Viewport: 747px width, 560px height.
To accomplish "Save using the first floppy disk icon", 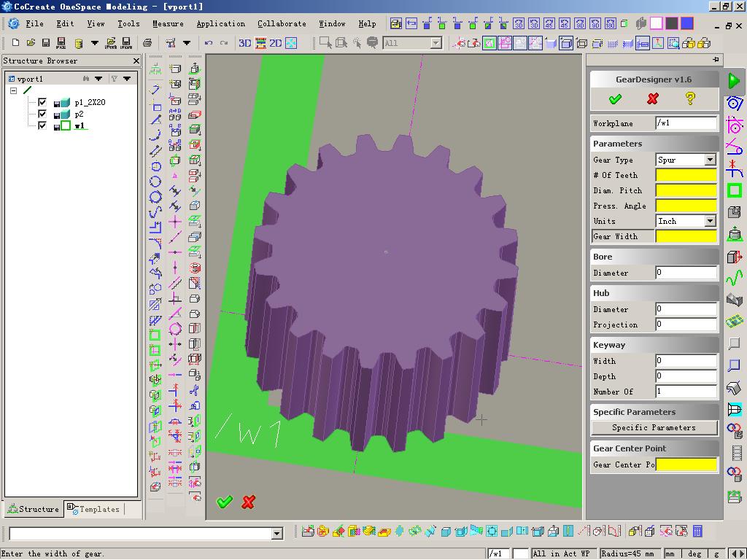I will pyautogui.click(x=46, y=43).
